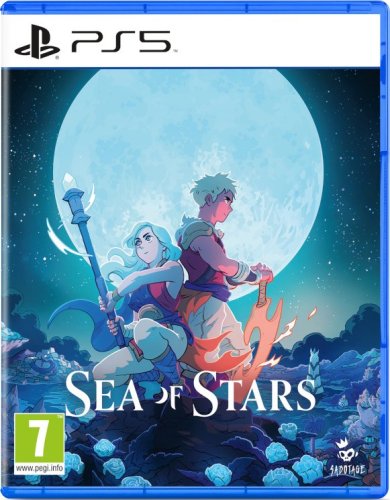
Task: Click the SABOTAGE studio name text
Action: tap(350, 470)
